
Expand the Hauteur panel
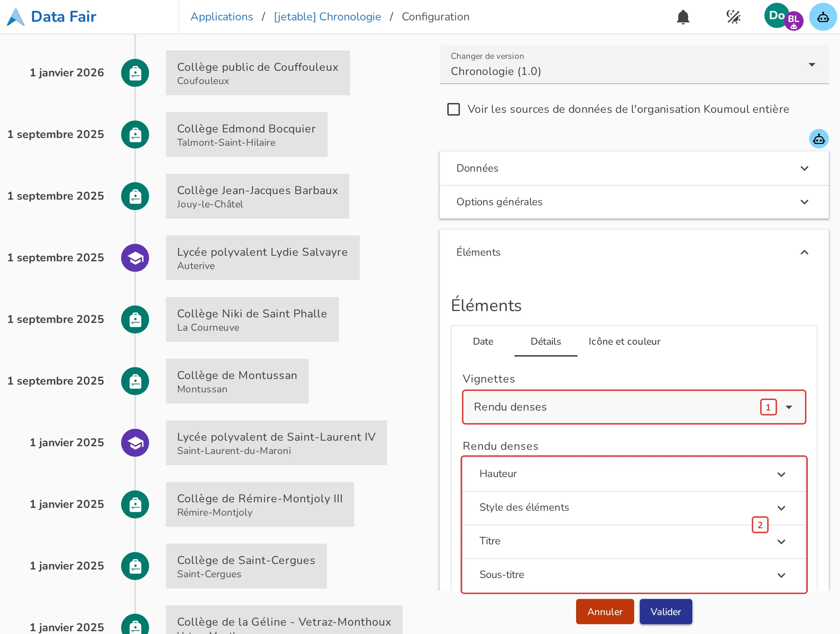click(x=634, y=474)
